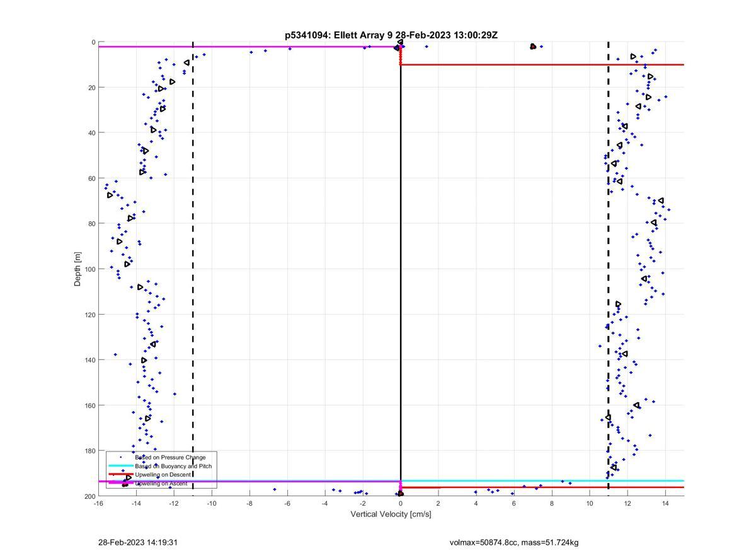Click velocity axis tick label '-8'
The height and width of the screenshot is (558, 756).
(249, 503)
